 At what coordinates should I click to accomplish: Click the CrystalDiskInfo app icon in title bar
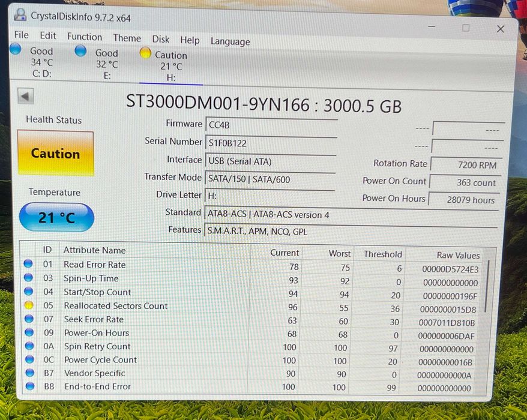tap(20, 15)
